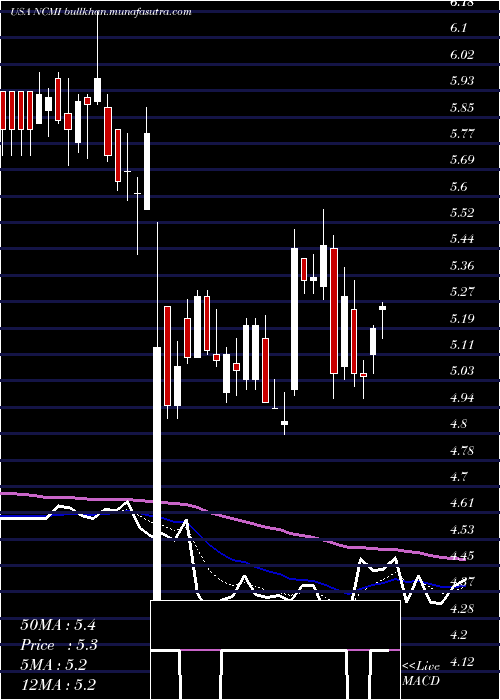Select the 5.6 price axis label
This screenshot has width=500, height=700.
click(x=458, y=186)
